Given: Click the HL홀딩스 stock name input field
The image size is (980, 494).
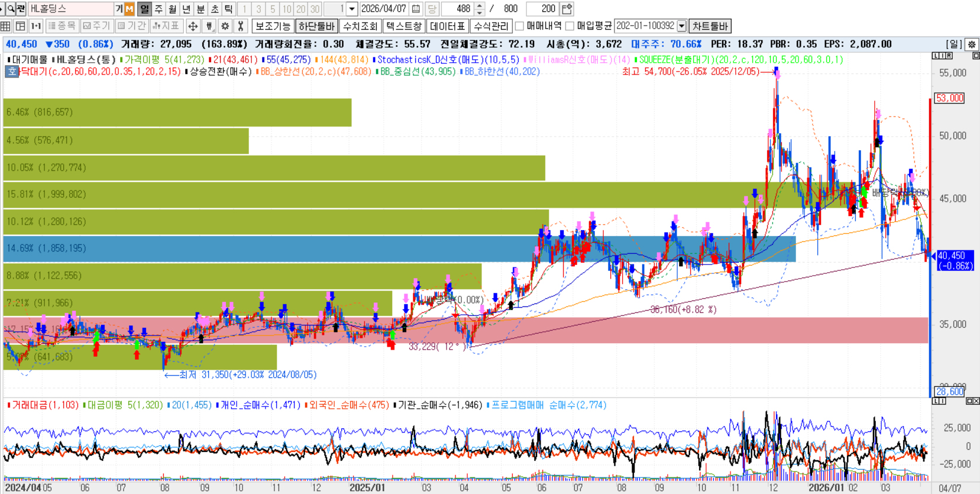Looking at the screenshot, I should coord(70,9).
